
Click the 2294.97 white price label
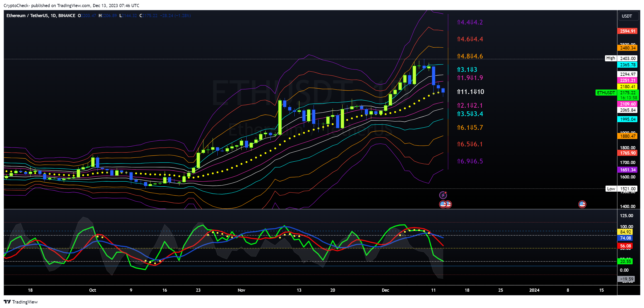point(627,74)
